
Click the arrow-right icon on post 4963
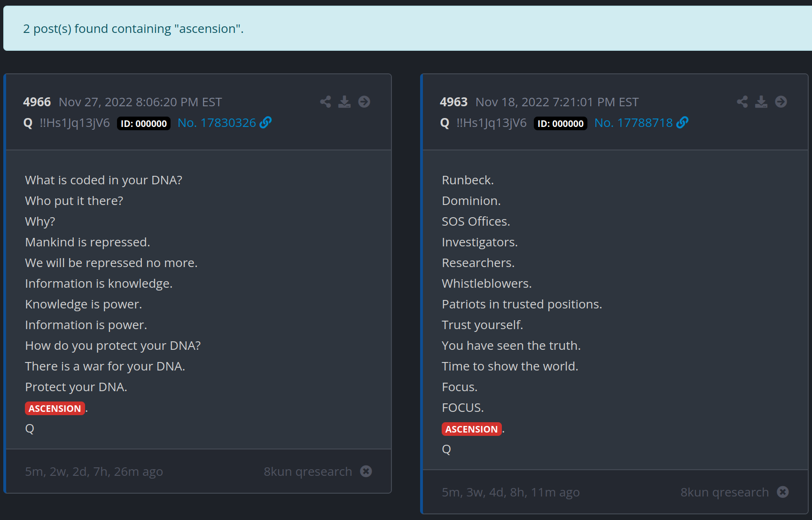point(781,102)
